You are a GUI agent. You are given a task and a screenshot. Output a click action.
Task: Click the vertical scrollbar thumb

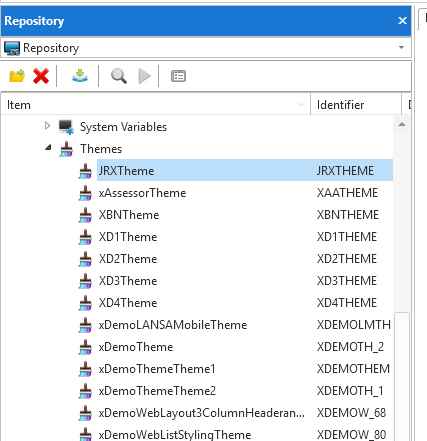[402, 376]
